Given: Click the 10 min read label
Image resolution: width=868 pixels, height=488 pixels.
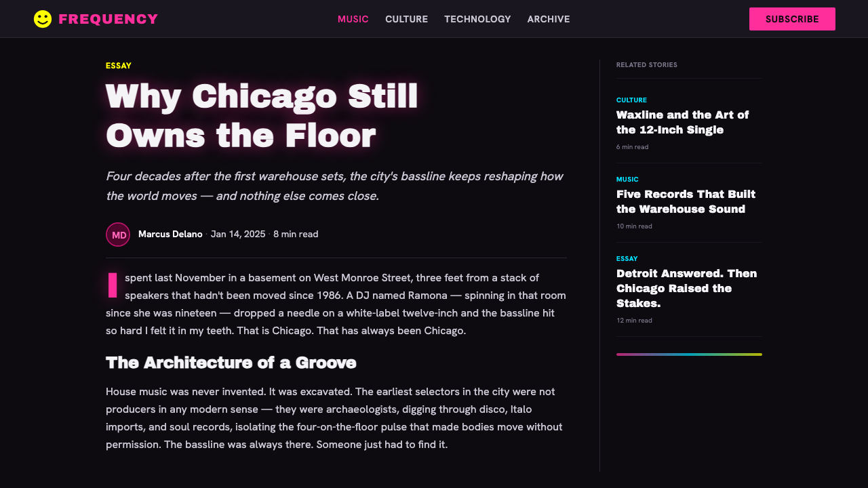Looking at the screenshot, I should coord(634,226).
